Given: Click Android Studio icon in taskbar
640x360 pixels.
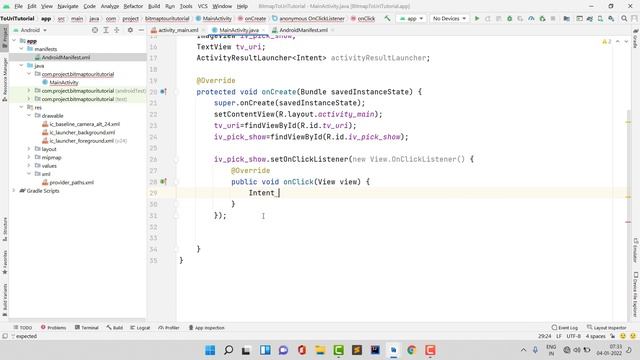Looking at the screenshot, I should [x=393, y=350].
